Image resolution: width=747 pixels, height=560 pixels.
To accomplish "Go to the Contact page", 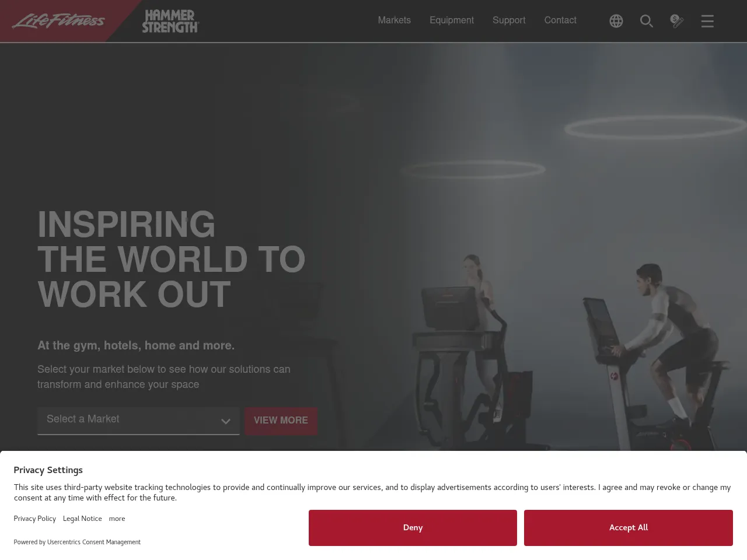I will click(x=560, y=20).
